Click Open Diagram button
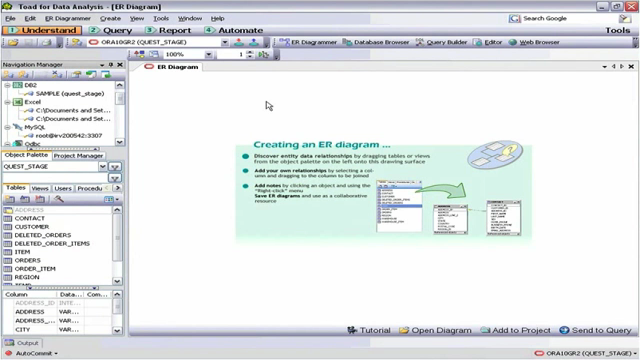Viewport: 640px width, 360px height. [436, 330]
